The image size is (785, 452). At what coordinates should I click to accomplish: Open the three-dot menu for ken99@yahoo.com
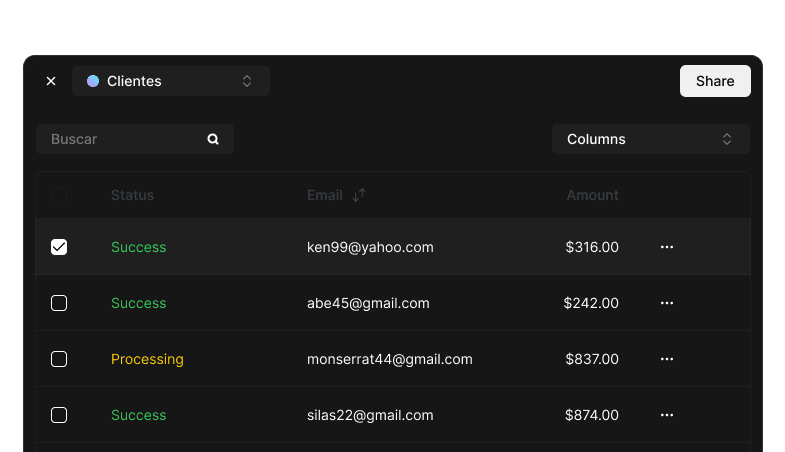[667, 247]
